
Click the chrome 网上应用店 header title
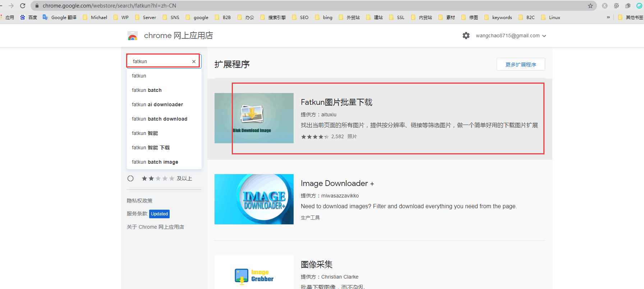pyautogui.click(x=179, y=36)
